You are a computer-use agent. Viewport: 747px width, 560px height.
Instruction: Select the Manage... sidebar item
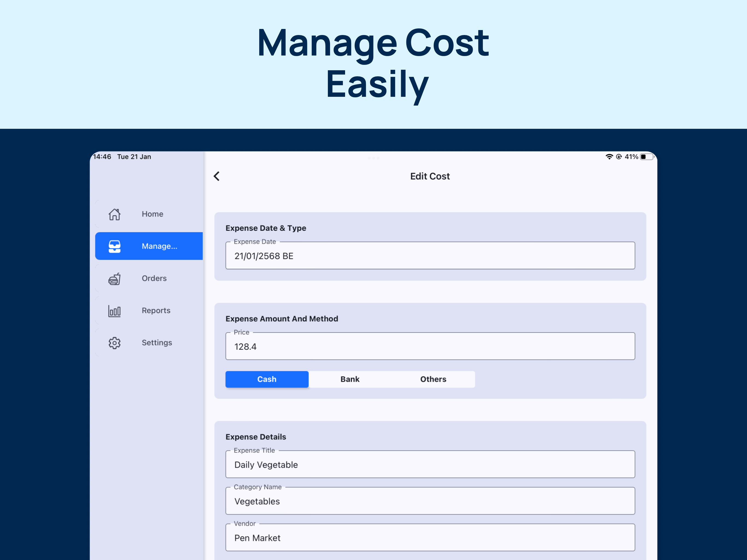click(149, 246)
